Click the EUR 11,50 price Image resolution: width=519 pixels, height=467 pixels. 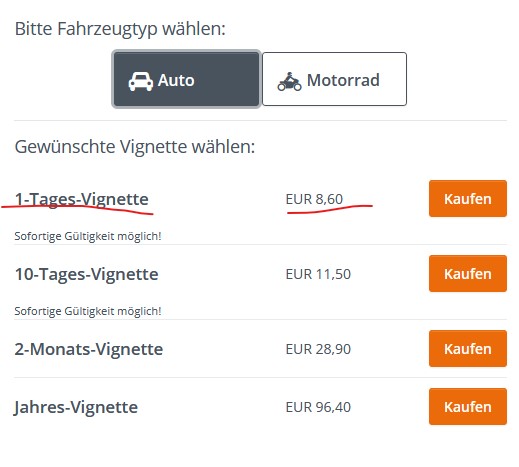click(318, 274)
